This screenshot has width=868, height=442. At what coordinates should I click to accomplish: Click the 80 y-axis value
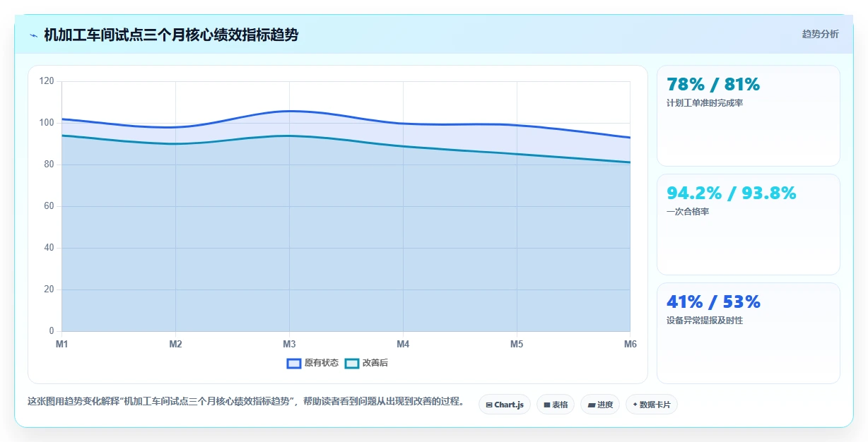(49, 165)
